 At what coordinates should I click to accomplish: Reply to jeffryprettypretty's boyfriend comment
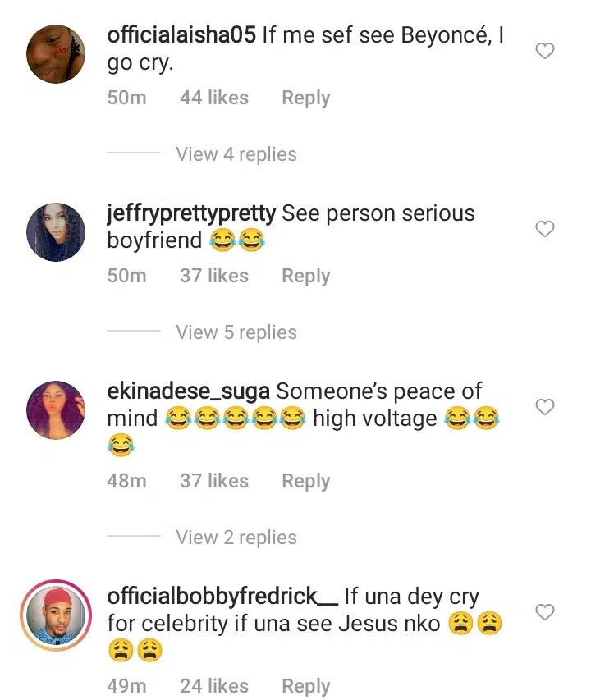click(306, 276)
